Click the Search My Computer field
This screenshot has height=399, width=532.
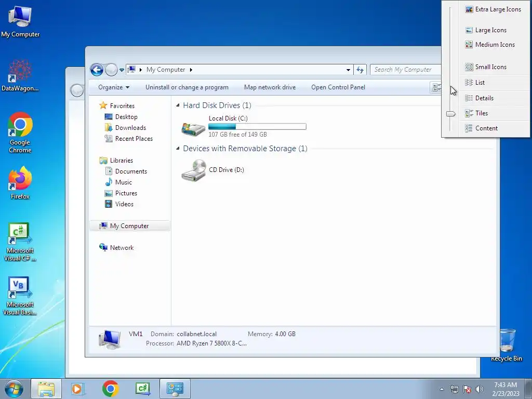point(406,70)
